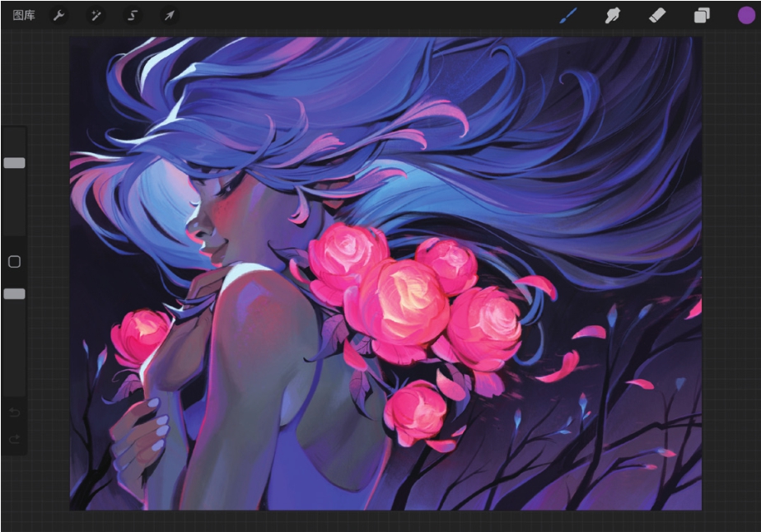Click the brush size slider handle
This screenshot has width=761, height=532.
coord(15,162)
